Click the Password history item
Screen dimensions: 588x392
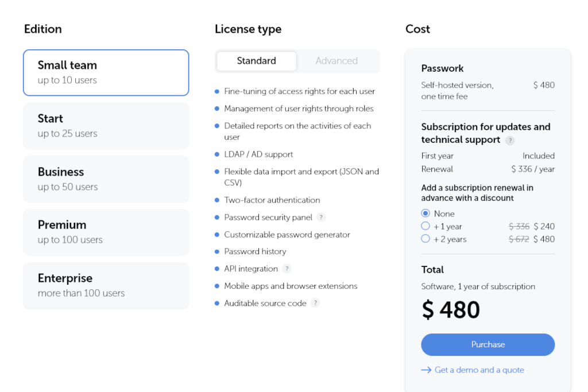coord(255,251)
